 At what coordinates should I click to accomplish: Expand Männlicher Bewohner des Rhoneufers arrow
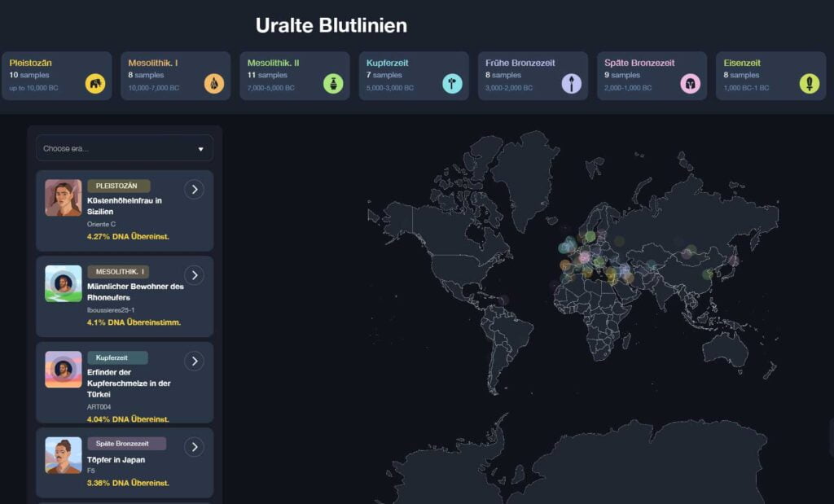[194, 275]
